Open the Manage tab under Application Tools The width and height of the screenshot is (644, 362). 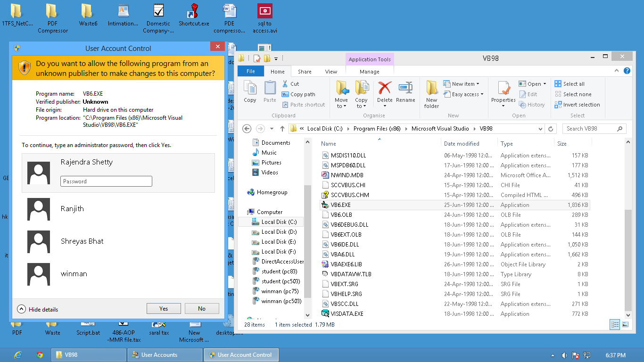pyautogui.click(x=370, y=71)
